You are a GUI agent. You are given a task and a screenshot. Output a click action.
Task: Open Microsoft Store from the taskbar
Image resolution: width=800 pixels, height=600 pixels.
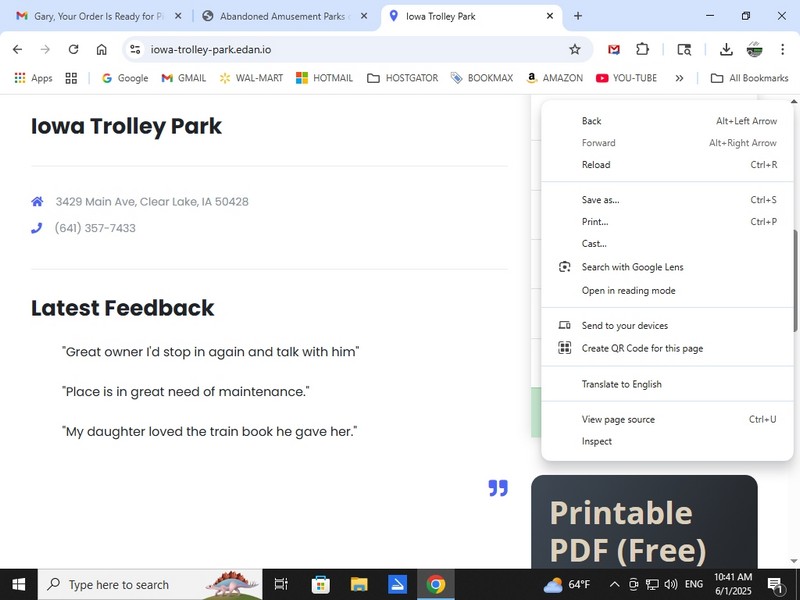point(321,584)
